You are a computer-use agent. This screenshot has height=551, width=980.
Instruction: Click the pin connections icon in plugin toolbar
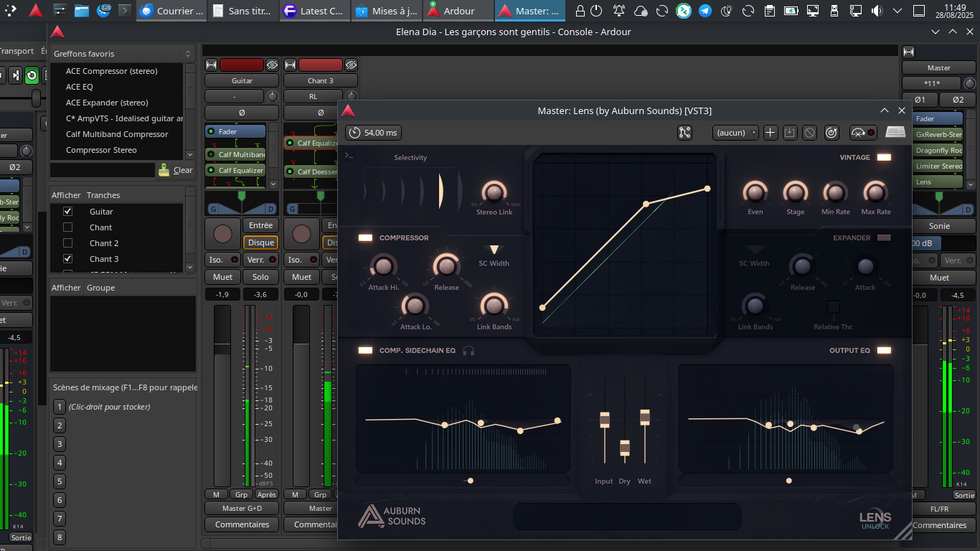coord(684,133)
